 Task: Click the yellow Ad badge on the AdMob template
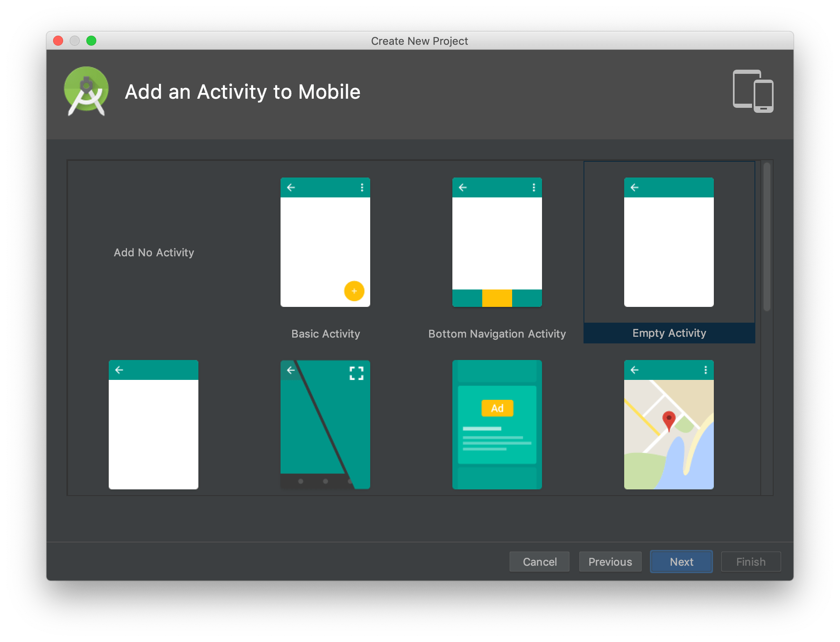tap(497, 408)
